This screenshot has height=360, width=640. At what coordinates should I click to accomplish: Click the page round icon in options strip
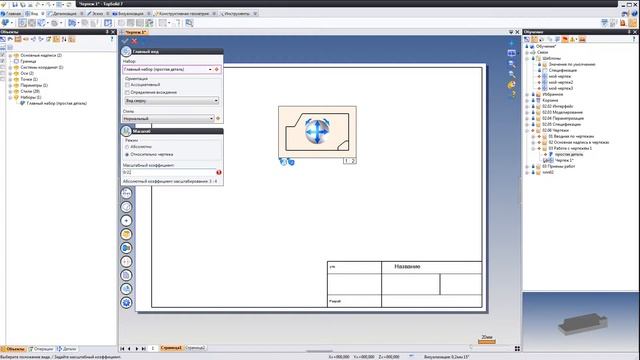tap(127, 275)
